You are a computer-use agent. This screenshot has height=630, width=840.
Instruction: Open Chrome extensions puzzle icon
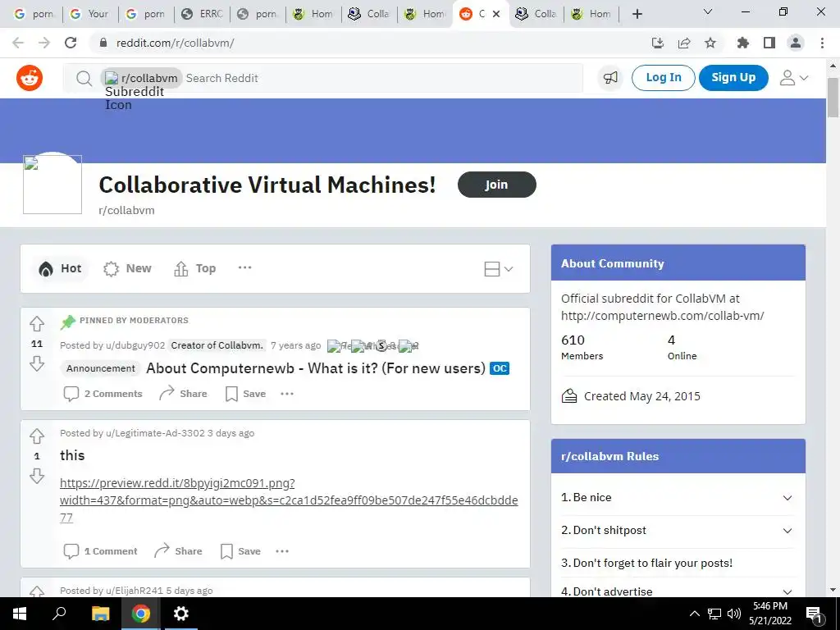[x=743, y=43]
